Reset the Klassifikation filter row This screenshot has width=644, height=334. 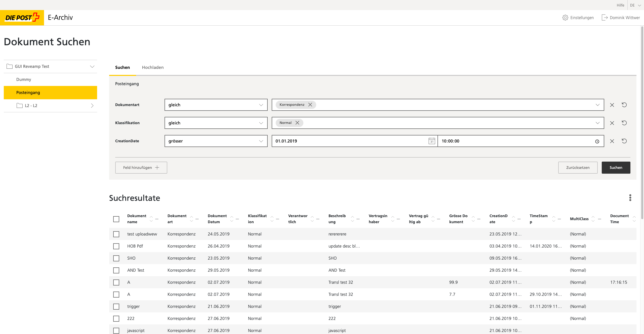tap(624, 123)
